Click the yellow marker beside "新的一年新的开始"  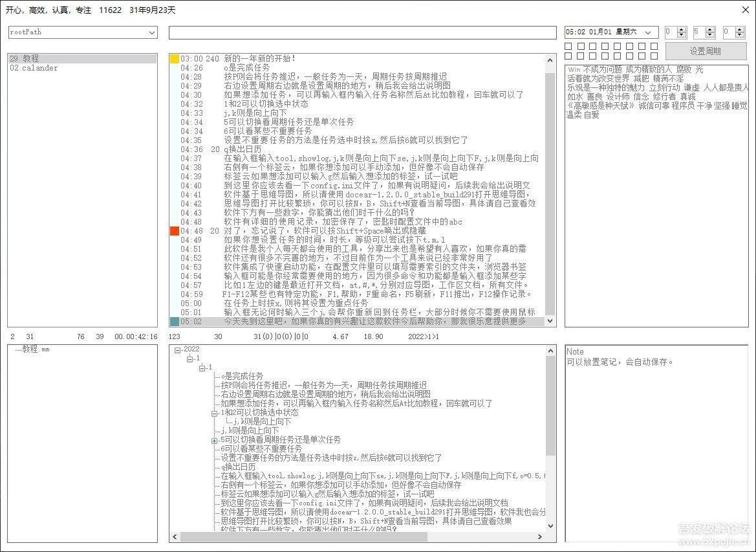click(x=174, y=58)
